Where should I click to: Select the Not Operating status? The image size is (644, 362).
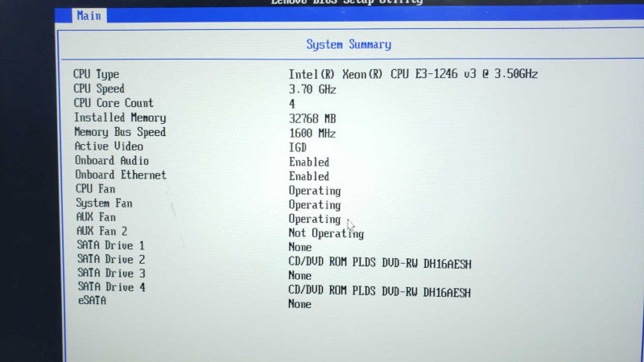[x=327, y=233]
